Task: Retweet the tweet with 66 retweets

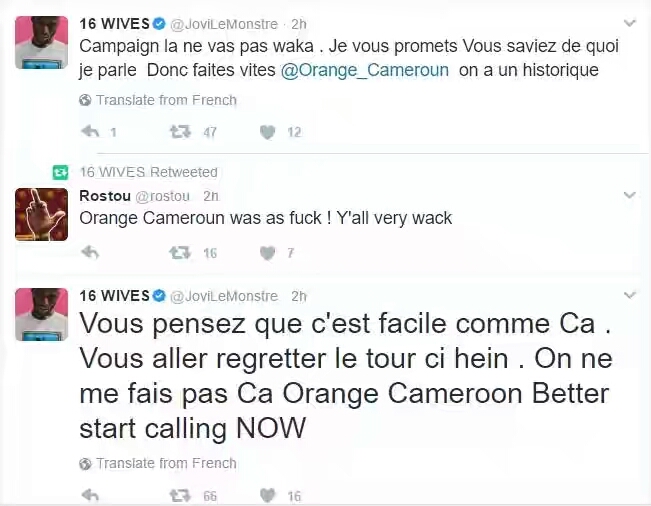Action: [180, 495]
